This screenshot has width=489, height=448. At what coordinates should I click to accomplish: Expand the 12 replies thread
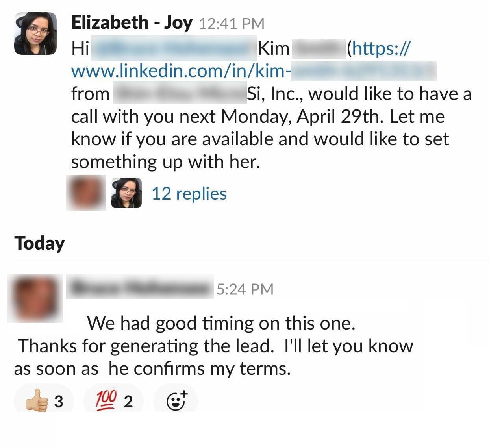(189, 194)
